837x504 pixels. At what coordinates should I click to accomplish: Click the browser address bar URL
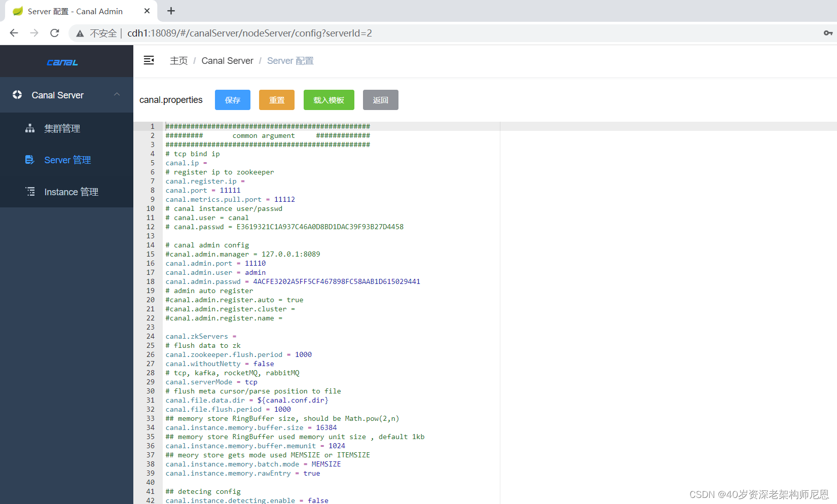point(249,33)
